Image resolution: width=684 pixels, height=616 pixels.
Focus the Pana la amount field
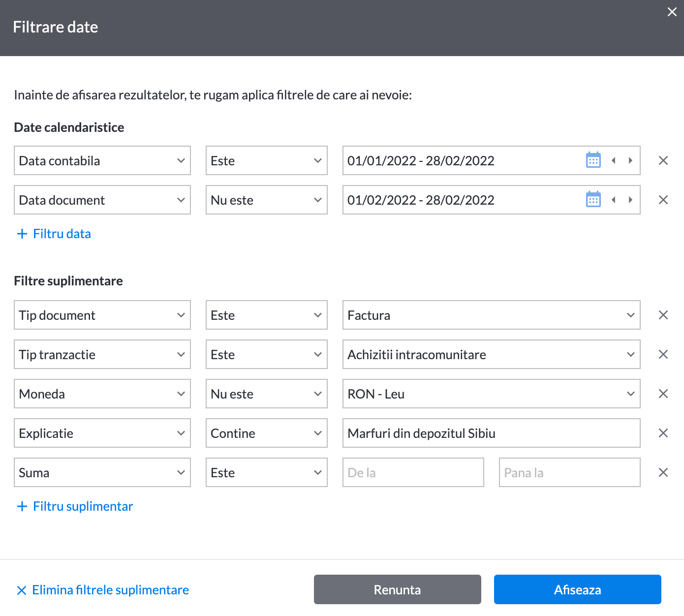[x=570, y=472]
